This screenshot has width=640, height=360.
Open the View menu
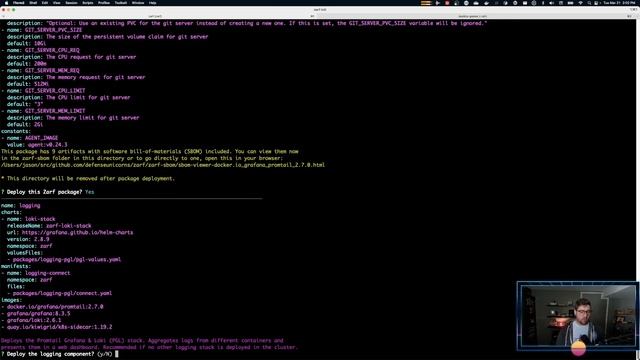pos(57,2)
